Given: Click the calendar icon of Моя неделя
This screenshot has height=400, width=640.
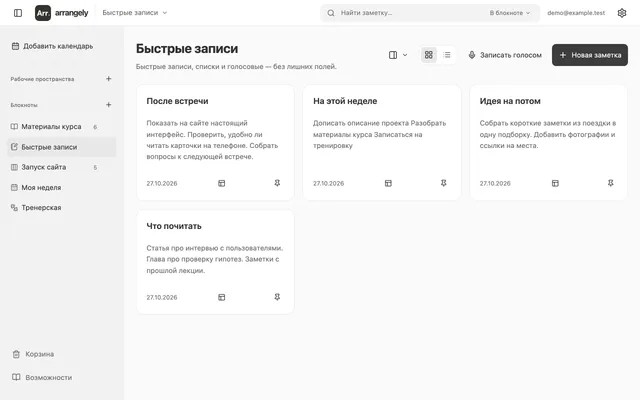Looking at the screenshot, I should (x=14, y=187).
